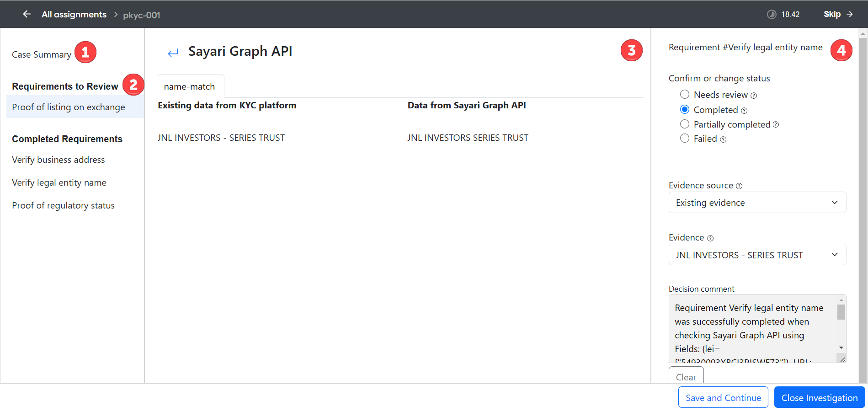
Task: Open the Existing evidence dropdown
Action: pos(757,203)
